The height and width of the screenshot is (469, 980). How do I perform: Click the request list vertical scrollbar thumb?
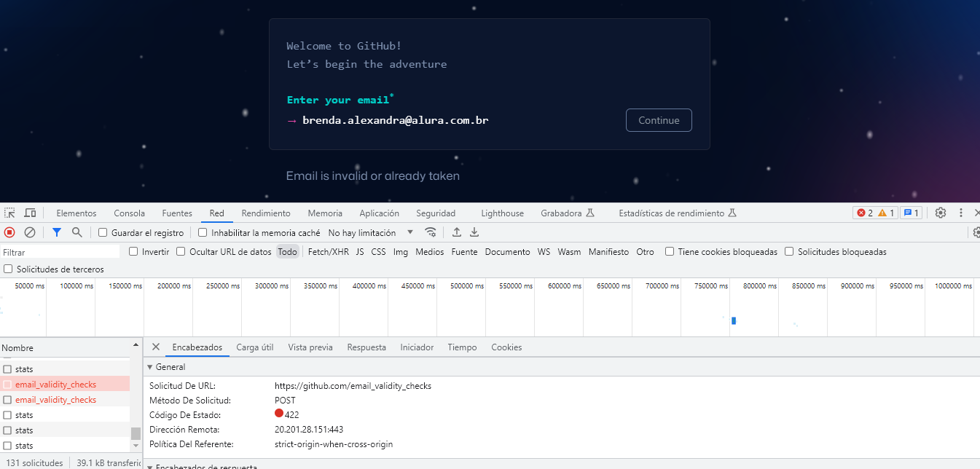point(136,433)
